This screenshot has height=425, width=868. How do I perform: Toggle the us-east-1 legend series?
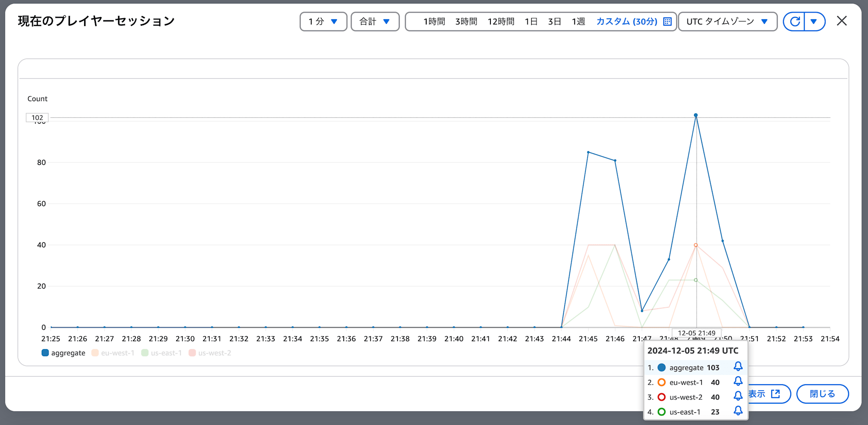point(161,353)
